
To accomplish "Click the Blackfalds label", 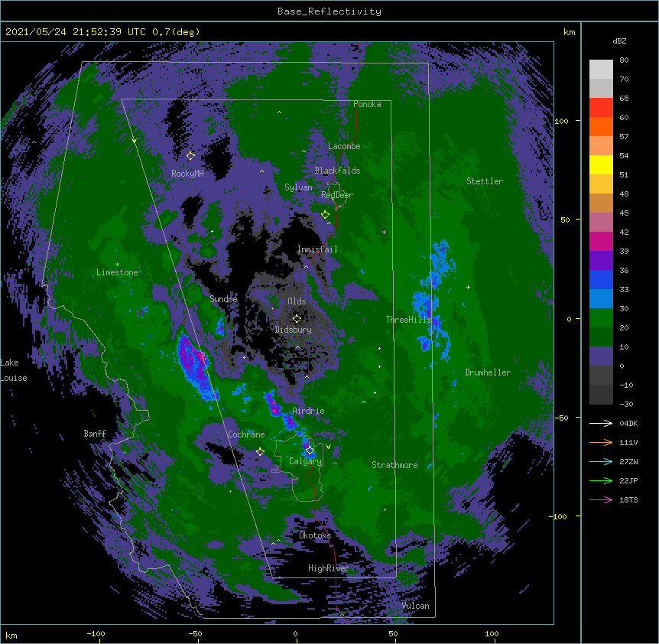I will (337, 171).
